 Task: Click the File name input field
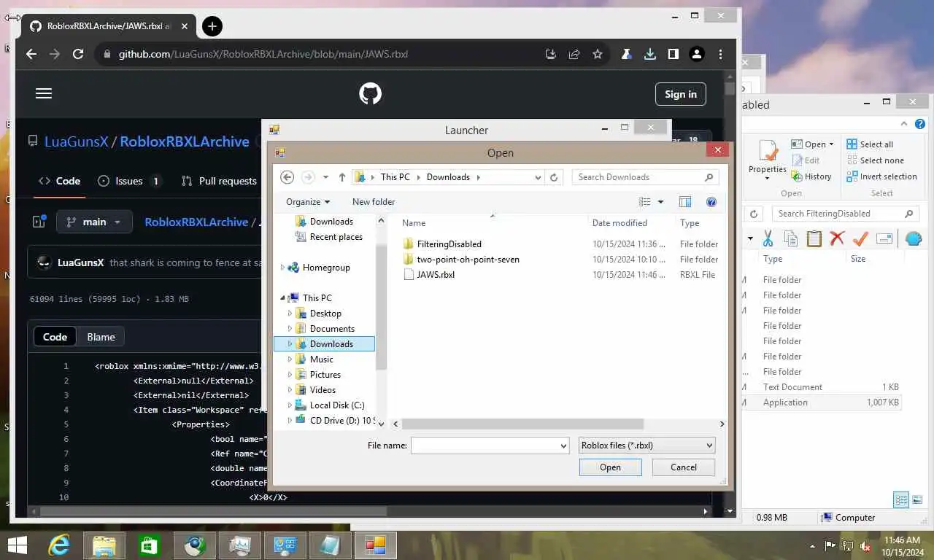485,446
